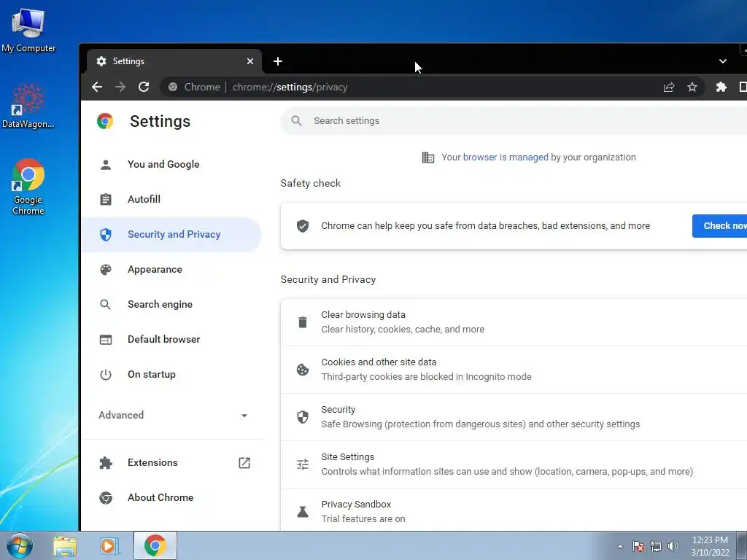Click the Search settings input field
This screenshot has width=747, height=560.
click(514, 121)
